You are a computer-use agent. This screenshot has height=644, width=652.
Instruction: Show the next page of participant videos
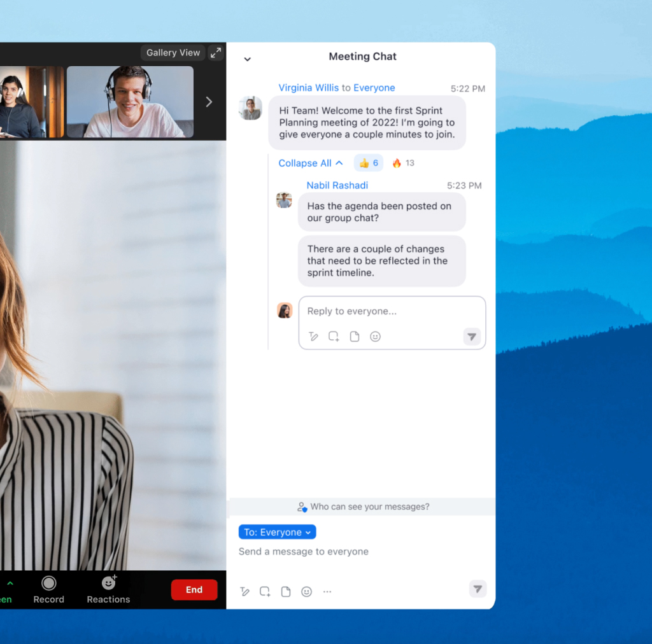click(209, 101)
